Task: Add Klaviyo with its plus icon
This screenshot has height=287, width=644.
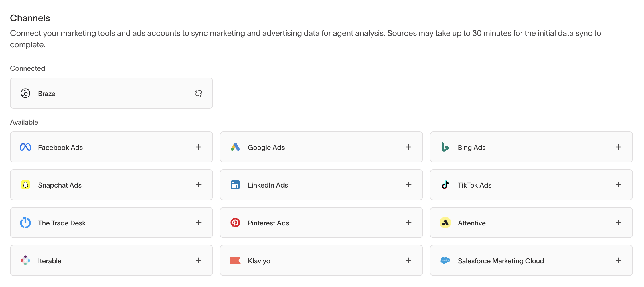Action: point(409,260)
